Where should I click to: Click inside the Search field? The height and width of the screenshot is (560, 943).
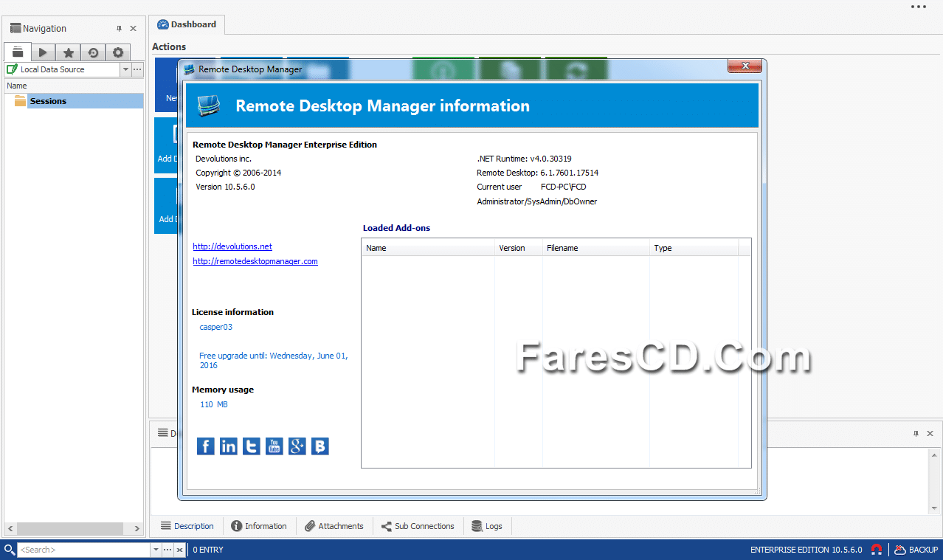(83, 550)
